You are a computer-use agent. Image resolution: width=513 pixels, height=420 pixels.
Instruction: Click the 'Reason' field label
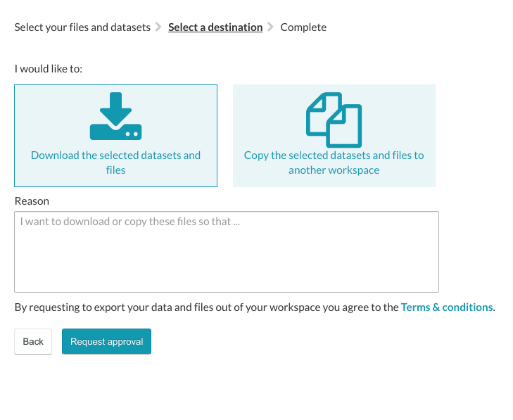pyautogui.click(x=32, y=201)
